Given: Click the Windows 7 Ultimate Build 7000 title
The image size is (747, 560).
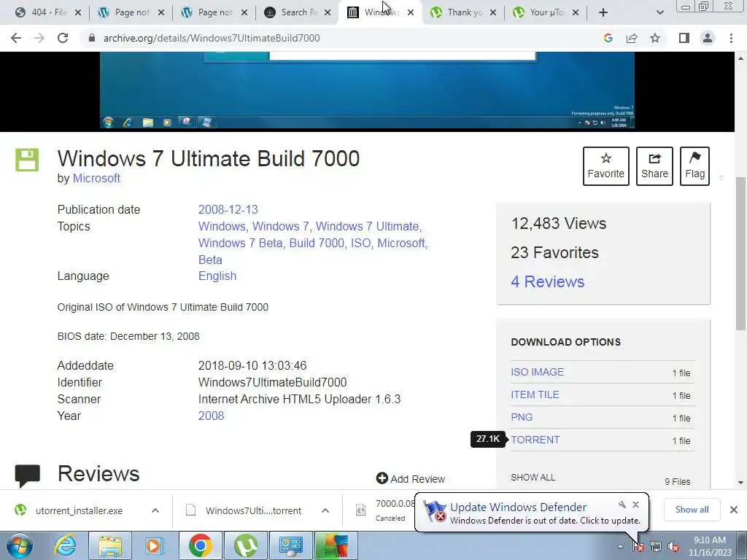Looking at the screenshot, I should point(208,158).
